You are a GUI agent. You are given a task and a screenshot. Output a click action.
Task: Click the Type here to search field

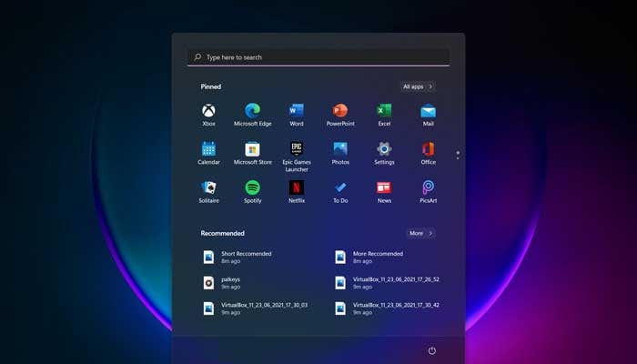click(x=318, y=57)
